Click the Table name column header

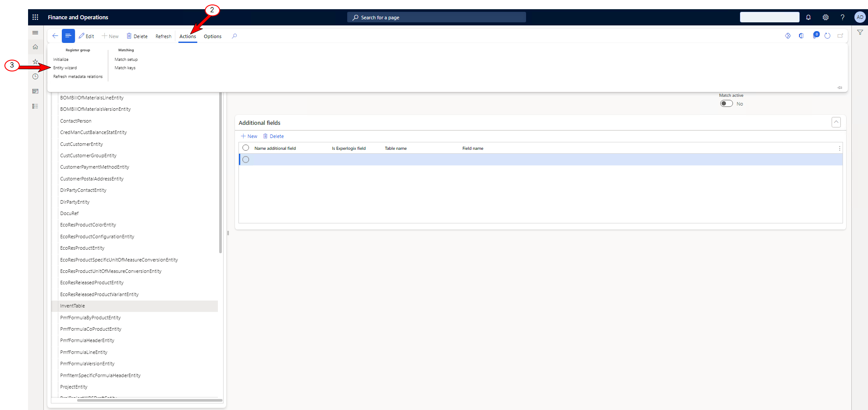[396, 148]
